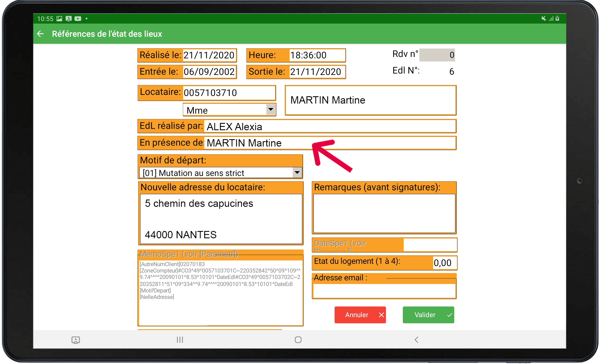Click Valider button to confirm

[428, 315]
